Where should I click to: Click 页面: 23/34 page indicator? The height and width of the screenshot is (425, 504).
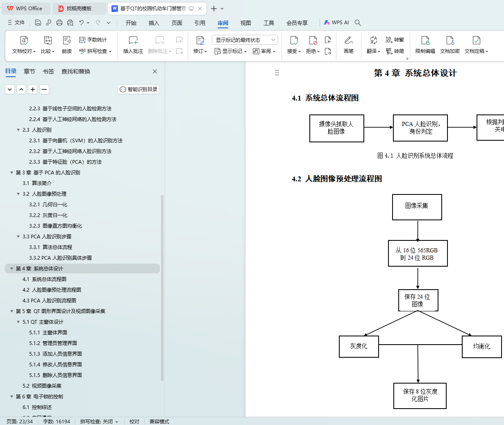[20, 421]
